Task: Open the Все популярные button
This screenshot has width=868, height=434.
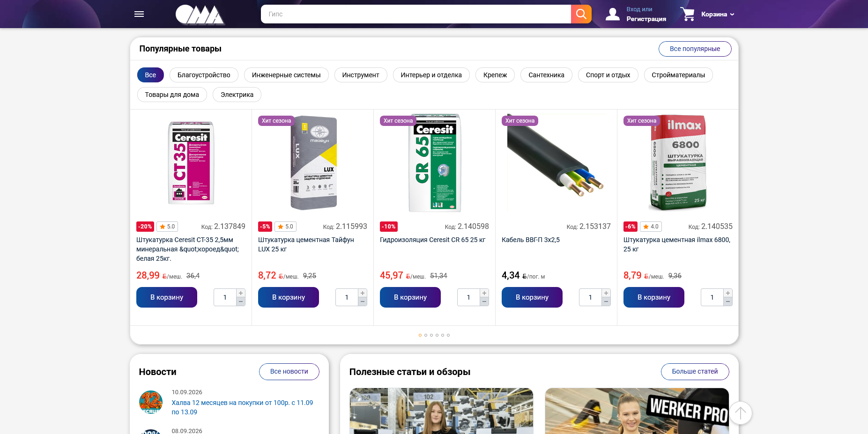Action: 695,49
